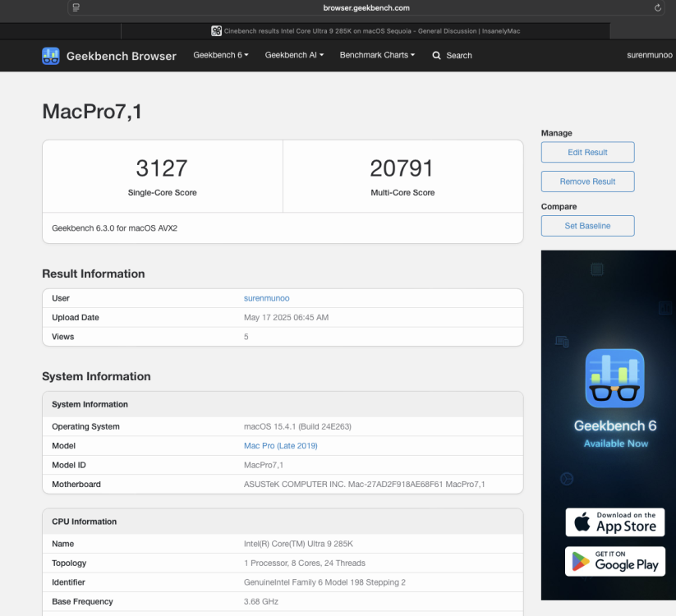Click Geekbench 6.3.0 for macOS AVX2 text
676x616 pixels.
point(115,228)
